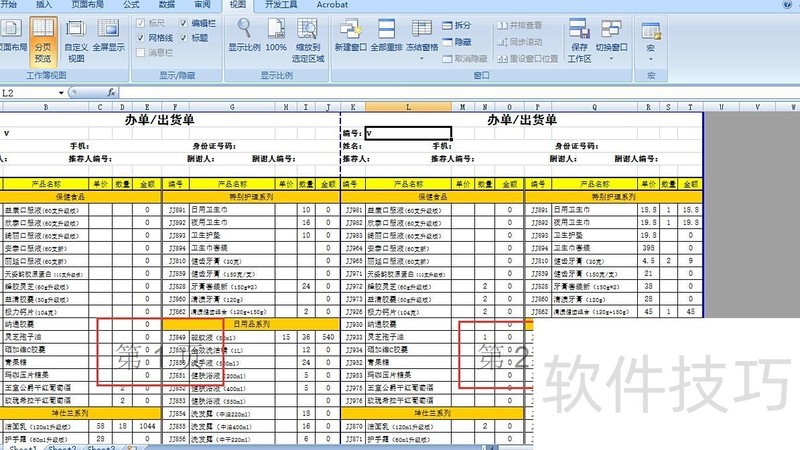Open the 插入 Insert ribbon tab

click(x=44, y=5)
